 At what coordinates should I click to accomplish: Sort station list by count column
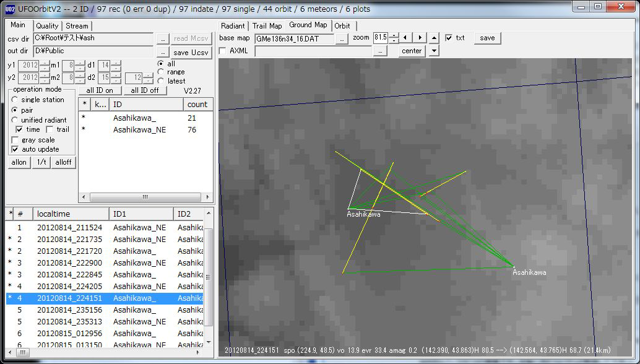point(198,105)
